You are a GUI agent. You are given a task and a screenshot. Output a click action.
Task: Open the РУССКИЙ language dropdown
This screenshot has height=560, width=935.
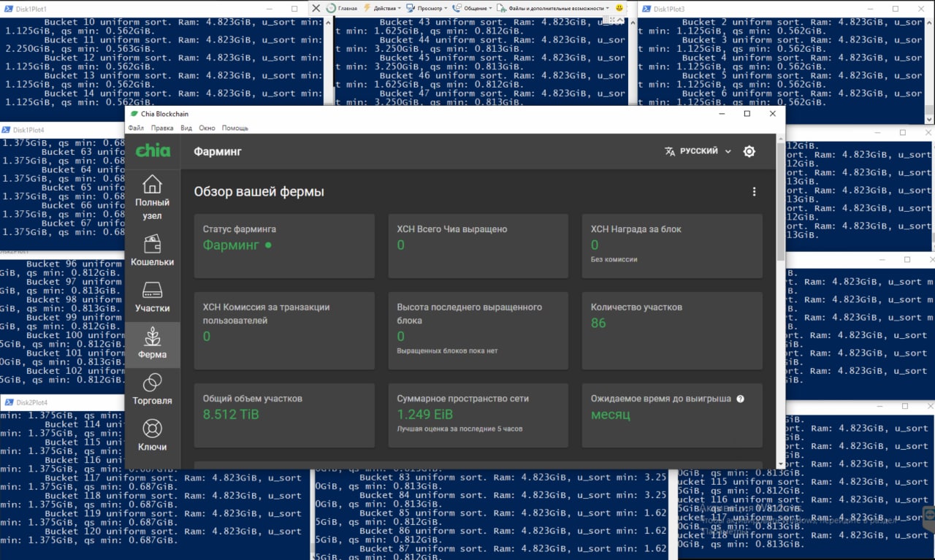698,151
